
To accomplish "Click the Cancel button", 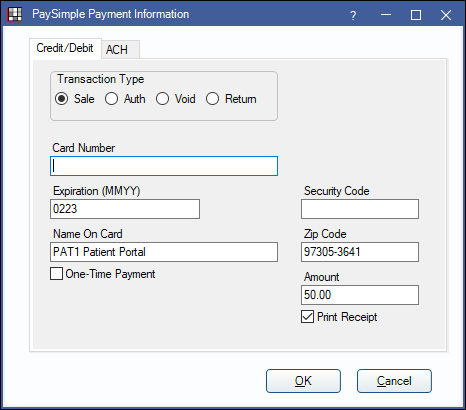I will (394, 381).
